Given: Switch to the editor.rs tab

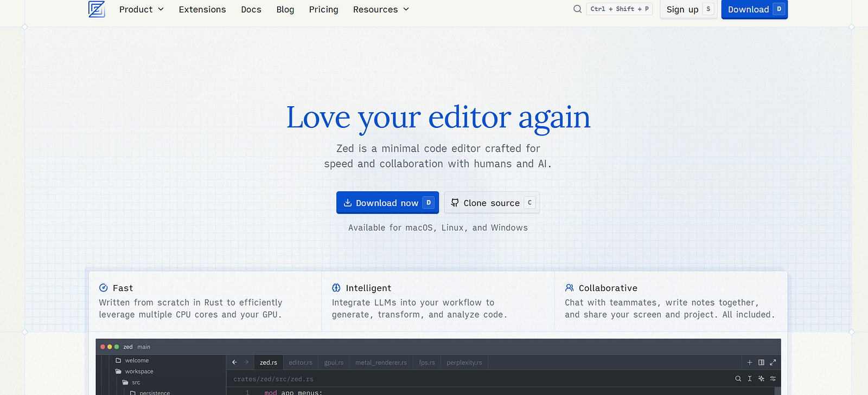Looking at the screenshot, I should point(301,362).
